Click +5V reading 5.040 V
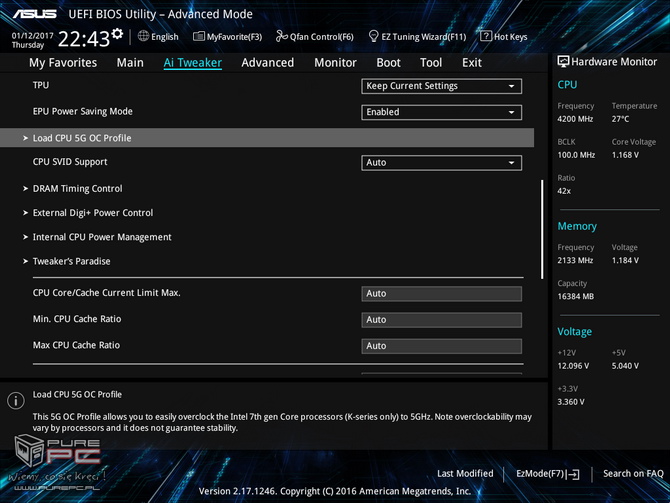Image resolution: width=670 pixels, height=503 pixels. click(x=625, y=366)
